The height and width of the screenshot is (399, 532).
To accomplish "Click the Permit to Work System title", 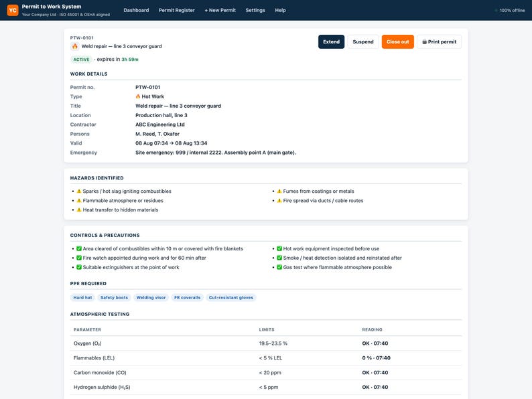I will 52,7.
